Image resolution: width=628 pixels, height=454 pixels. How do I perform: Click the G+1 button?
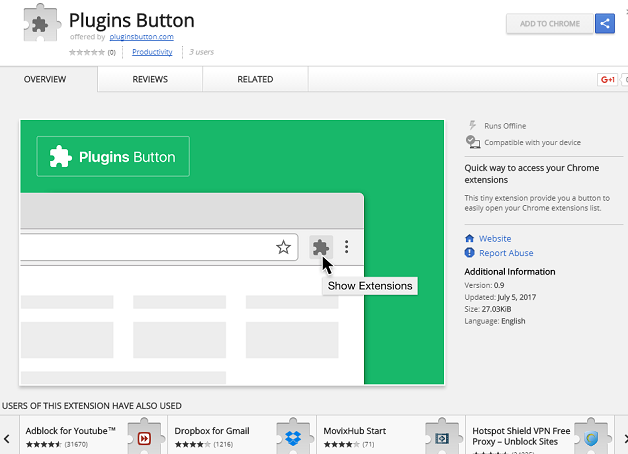(x=606, y=79)
